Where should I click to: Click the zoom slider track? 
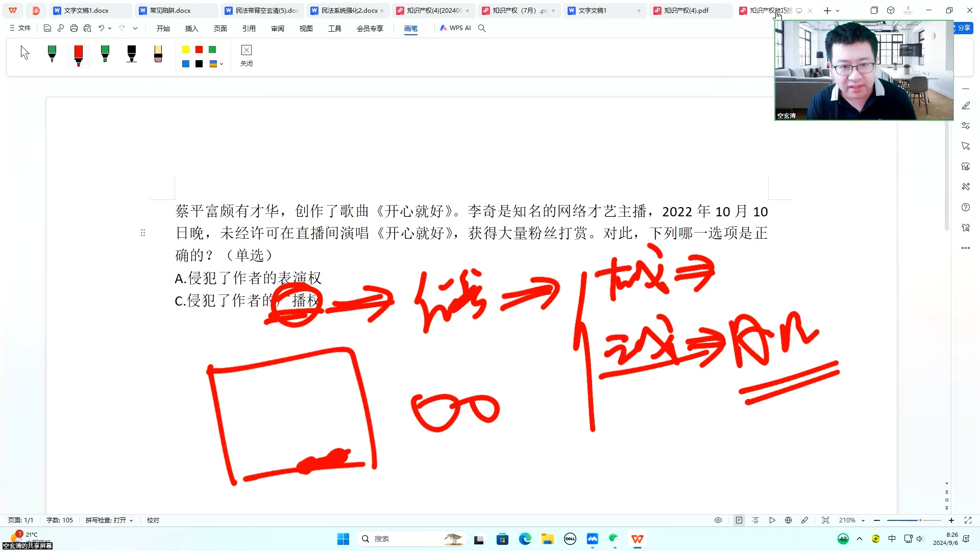[x=914, y=520]
